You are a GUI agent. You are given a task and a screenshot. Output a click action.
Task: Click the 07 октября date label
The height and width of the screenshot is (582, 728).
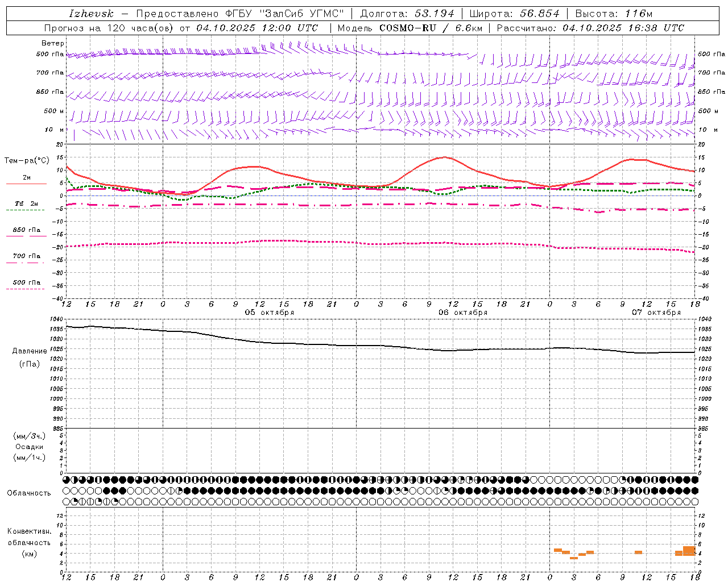click(x=656, y=312)
